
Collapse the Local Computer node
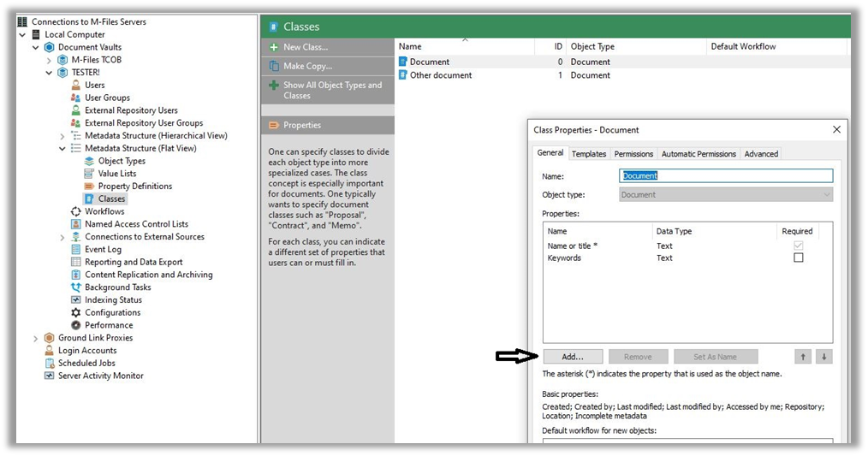coord(22,35)
